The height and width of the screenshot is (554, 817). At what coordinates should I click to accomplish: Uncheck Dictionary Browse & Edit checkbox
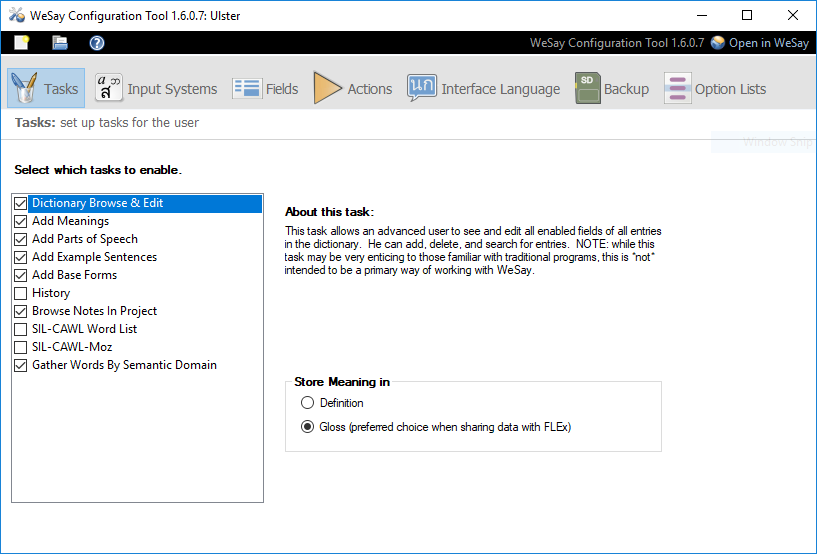click(x=20, y=203)
